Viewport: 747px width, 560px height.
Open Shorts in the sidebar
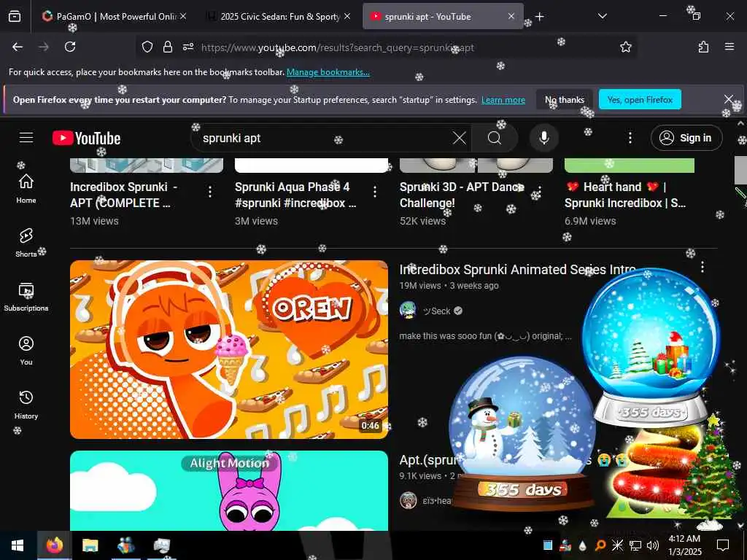pyautogui.click(x=26, y=242)
